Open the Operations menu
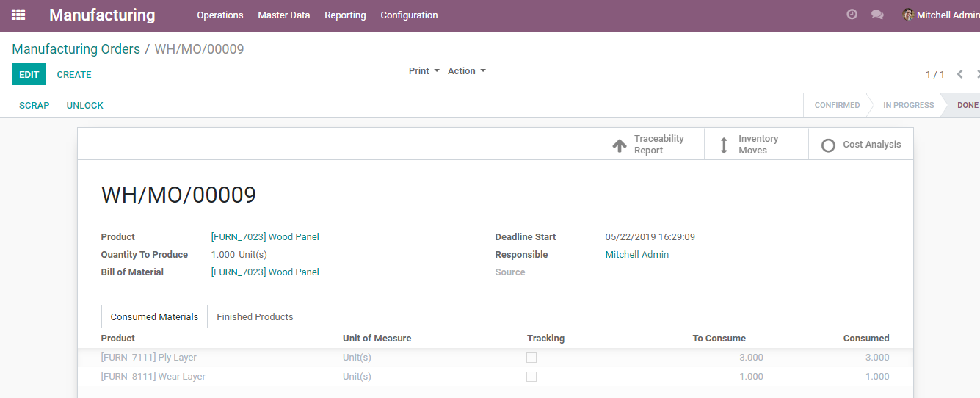Viewport: 980px width, 398px height. [x=220, y=15]
